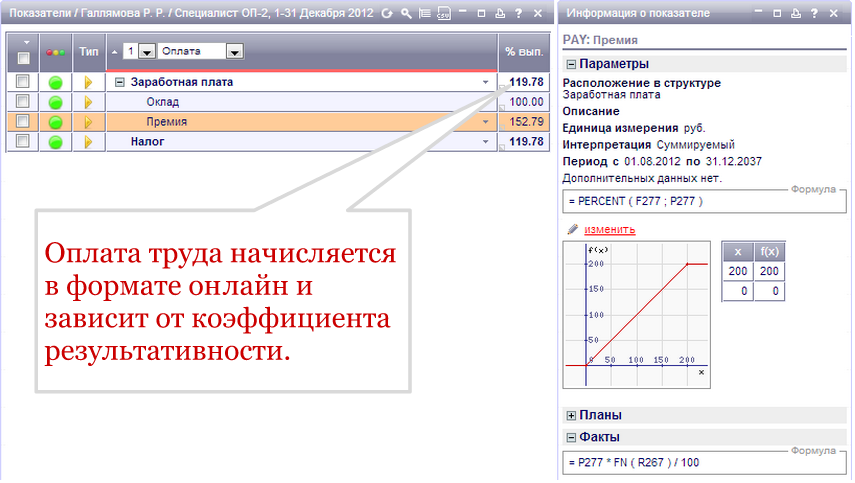
Task: Open help question mark in Показатели window
Action: (x=519, y=13)
